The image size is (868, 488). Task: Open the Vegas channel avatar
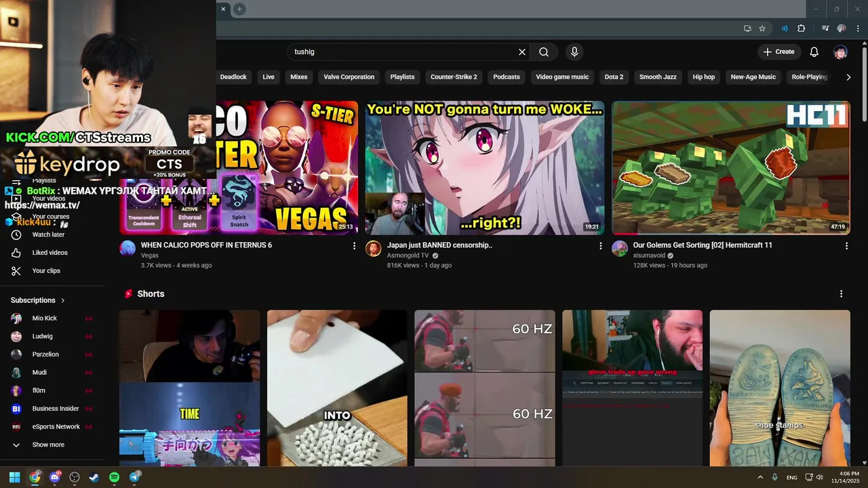(x=127, y=248)
